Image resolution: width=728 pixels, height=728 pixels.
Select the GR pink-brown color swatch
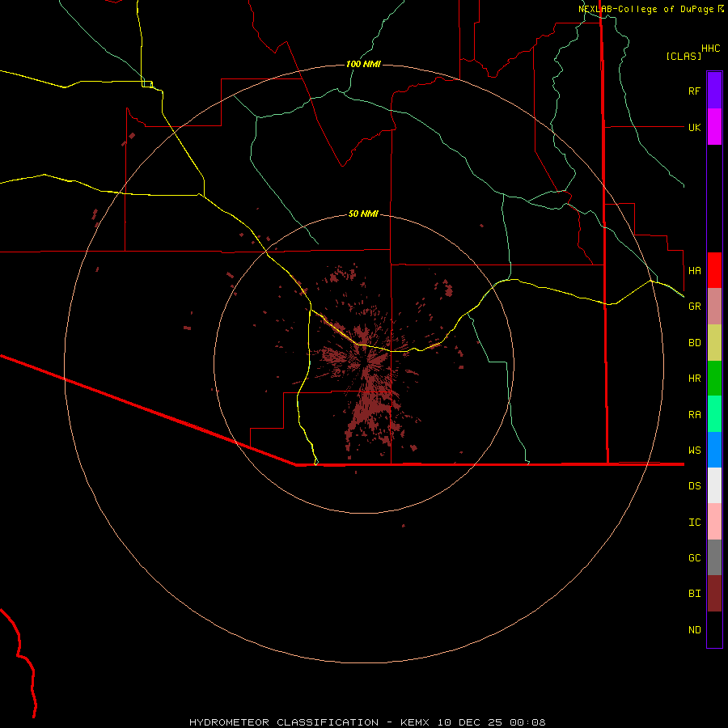pos(714,307)
